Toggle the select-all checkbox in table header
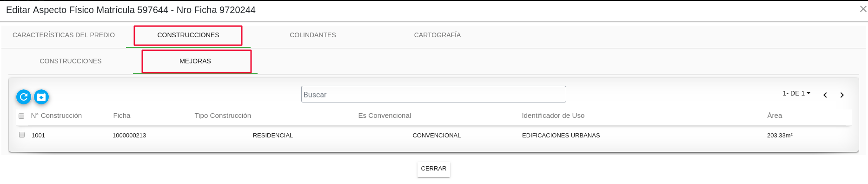Screen dimensions: 868x184 (x=21, y=116)
